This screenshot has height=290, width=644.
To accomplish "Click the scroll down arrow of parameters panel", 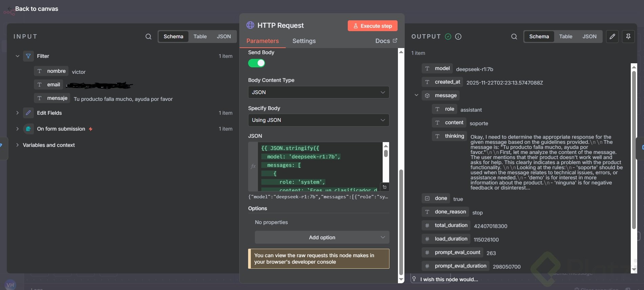I will click(401, 280).
